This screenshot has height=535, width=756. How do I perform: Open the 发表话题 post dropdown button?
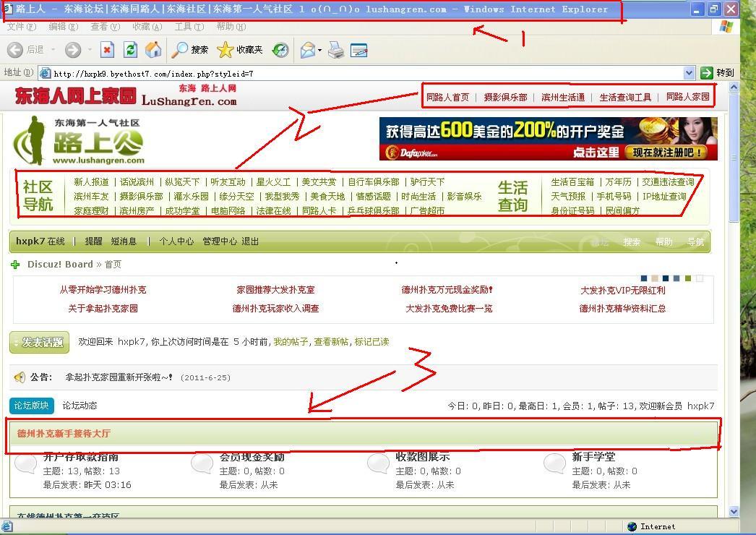40,343
